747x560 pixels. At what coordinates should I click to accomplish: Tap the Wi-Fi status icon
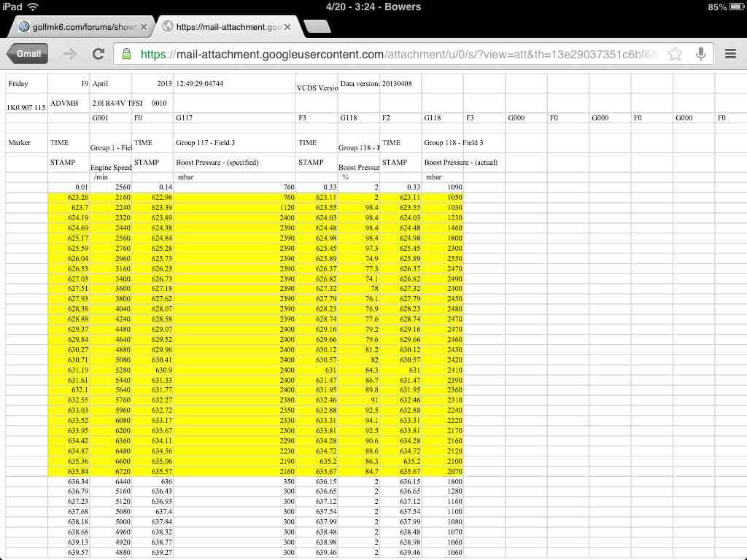point(33,7)
